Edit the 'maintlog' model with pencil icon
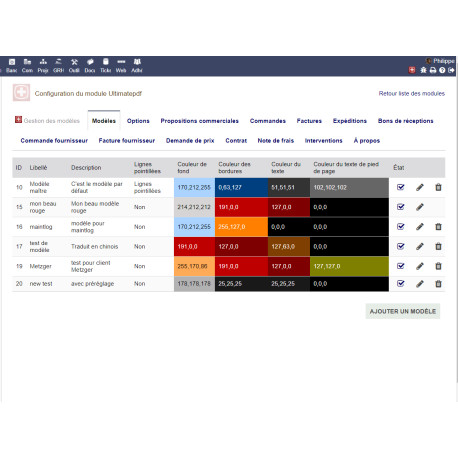The image size is (458, 458). point(420,227)
